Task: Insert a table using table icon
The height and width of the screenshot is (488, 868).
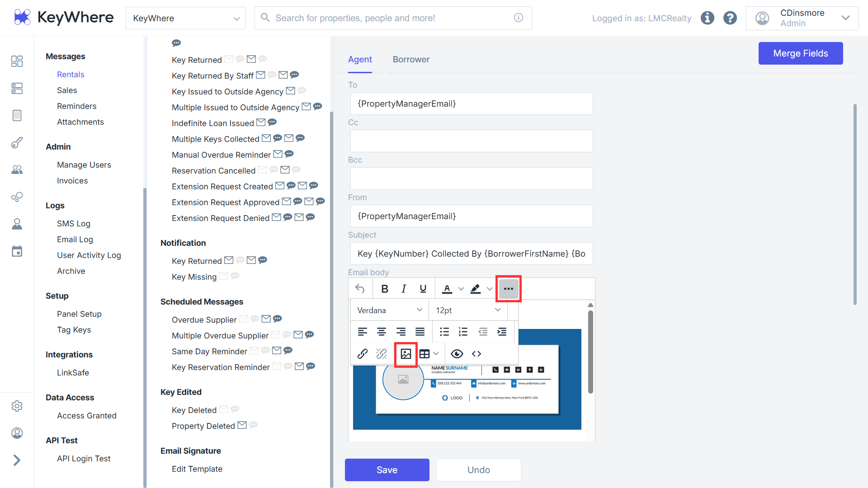Action: point(425,354)
